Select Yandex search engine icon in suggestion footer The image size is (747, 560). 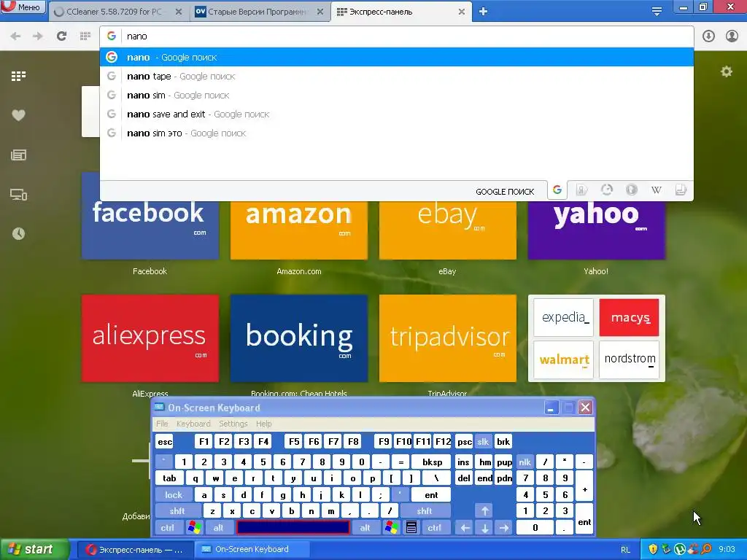[x=581, y=190]
